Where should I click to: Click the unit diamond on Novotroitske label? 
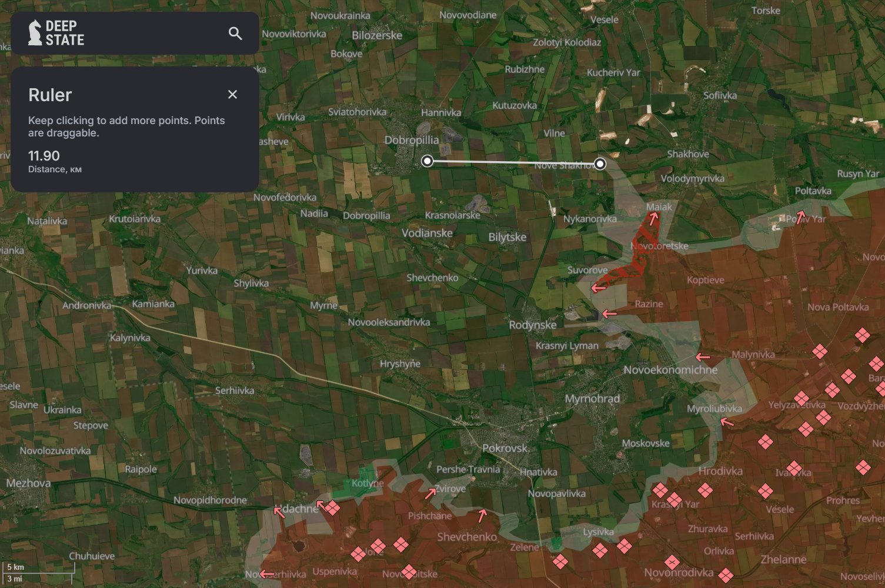[409, 571]
